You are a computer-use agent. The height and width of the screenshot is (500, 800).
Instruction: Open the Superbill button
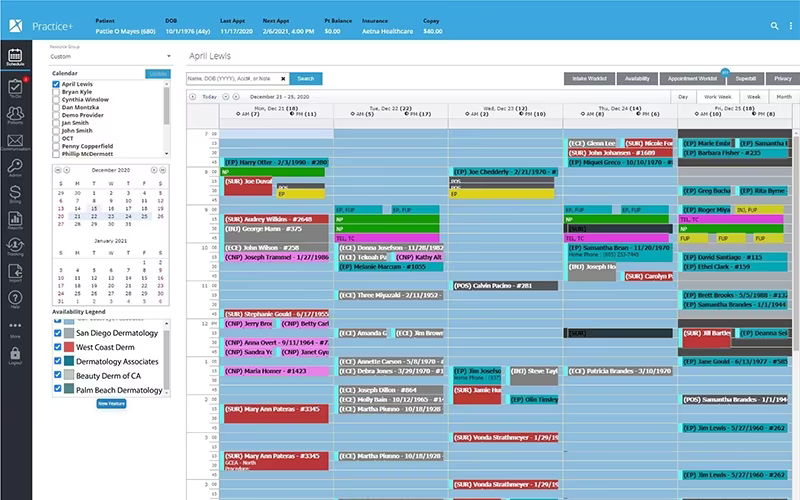coord(745,79)
